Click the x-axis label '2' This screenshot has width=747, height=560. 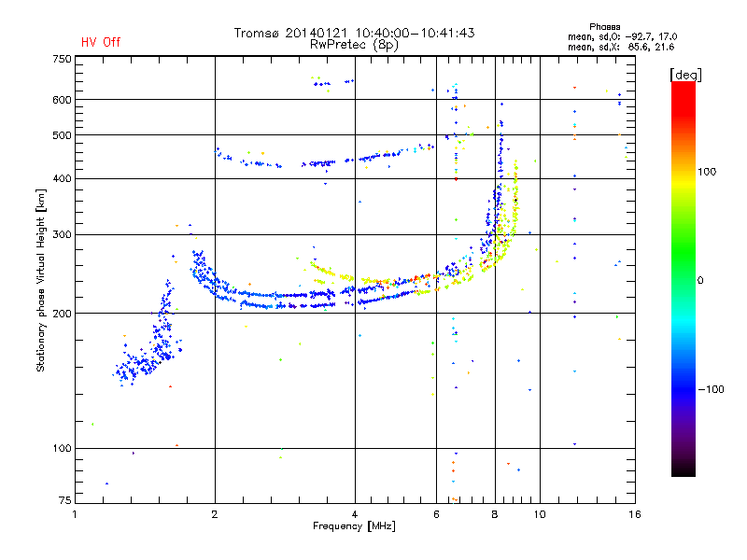pos(215,515)
